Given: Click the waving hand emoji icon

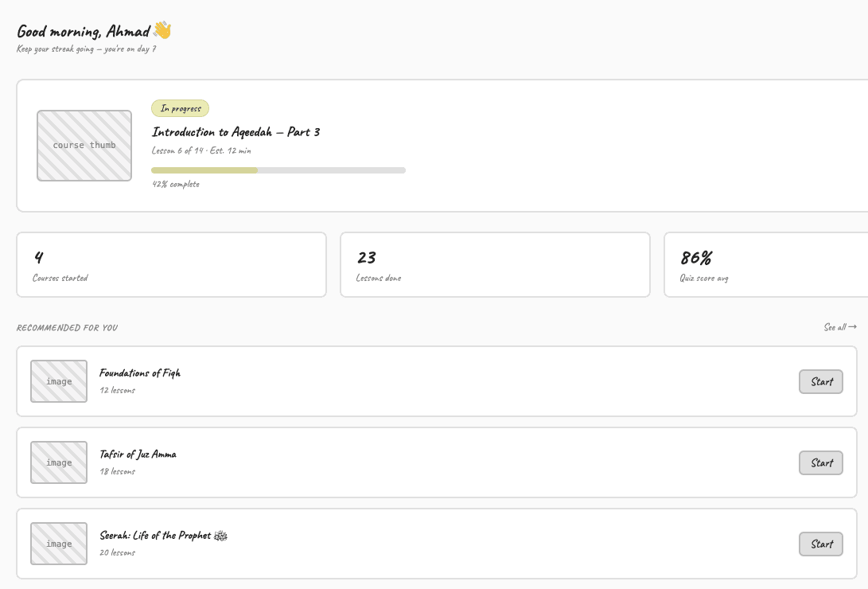Looking at the screenshot, I should (x=162, y=30).
